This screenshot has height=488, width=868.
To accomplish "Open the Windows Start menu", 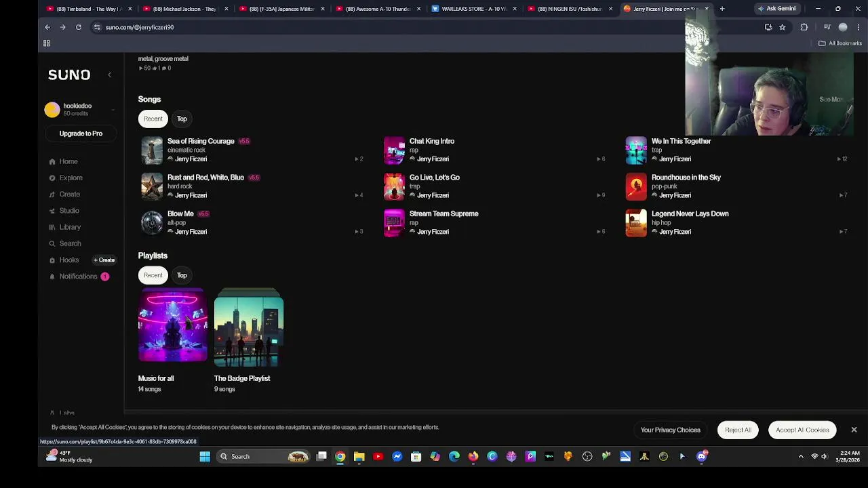I will tap(205, 457).
